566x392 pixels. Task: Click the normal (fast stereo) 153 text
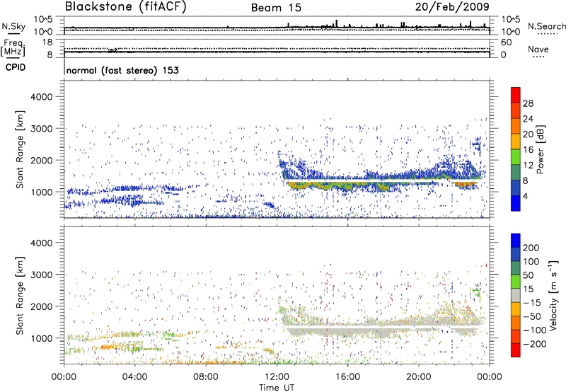pos(122,70)
